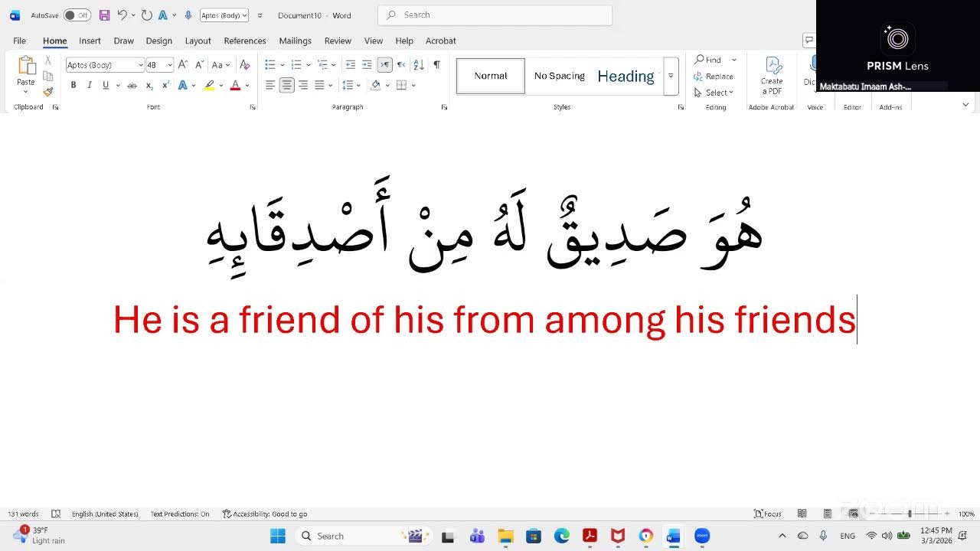Screen dimensions: 980x551
Task: Expand the Bullets list dropdown arrow
Action: (283, 65)
